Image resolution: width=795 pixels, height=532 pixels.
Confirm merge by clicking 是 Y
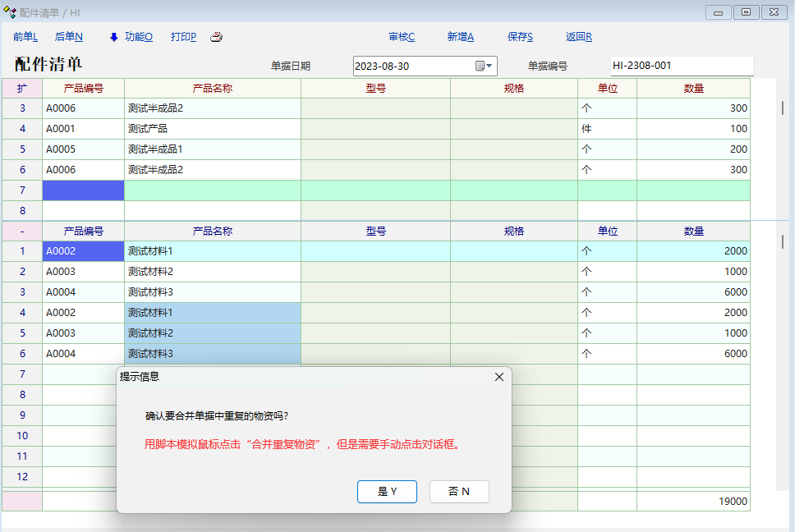click(x=387, y=492)
